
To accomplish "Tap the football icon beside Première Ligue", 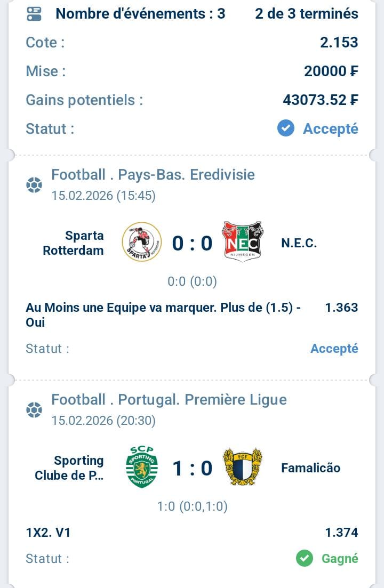I will (34, 410).
